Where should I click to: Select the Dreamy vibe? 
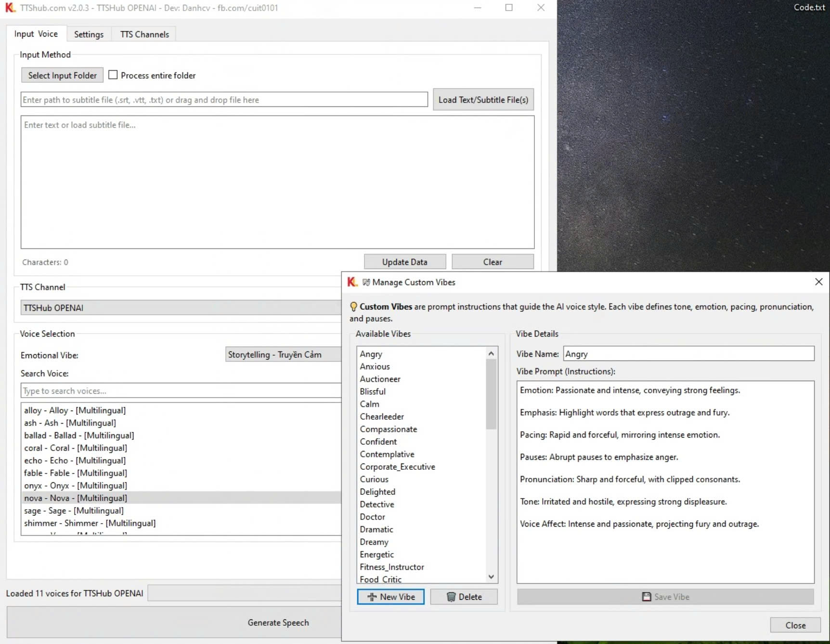coord(422,541)
